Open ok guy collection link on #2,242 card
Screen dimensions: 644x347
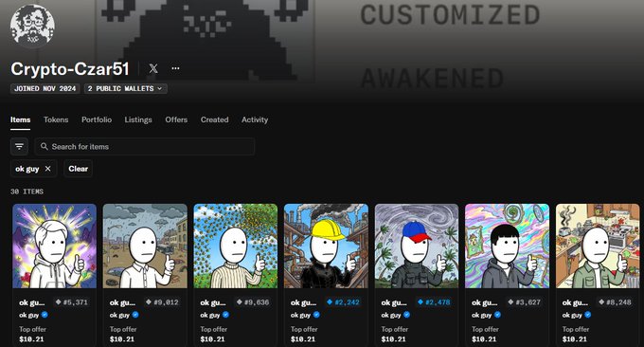[300, 315]
